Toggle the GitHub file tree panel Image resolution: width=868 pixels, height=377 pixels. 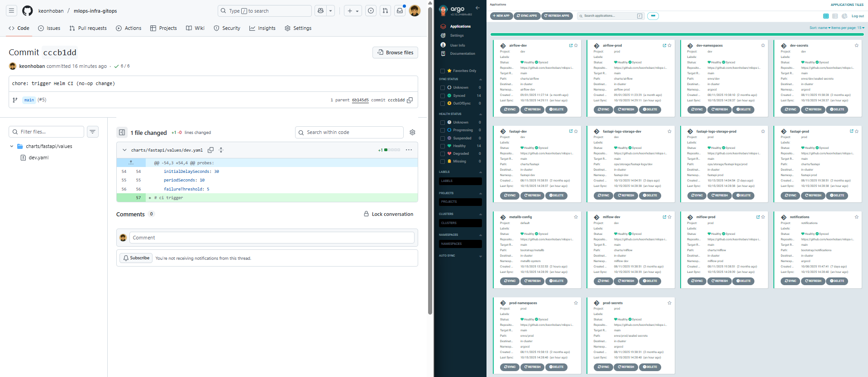(x=122, y=132)
